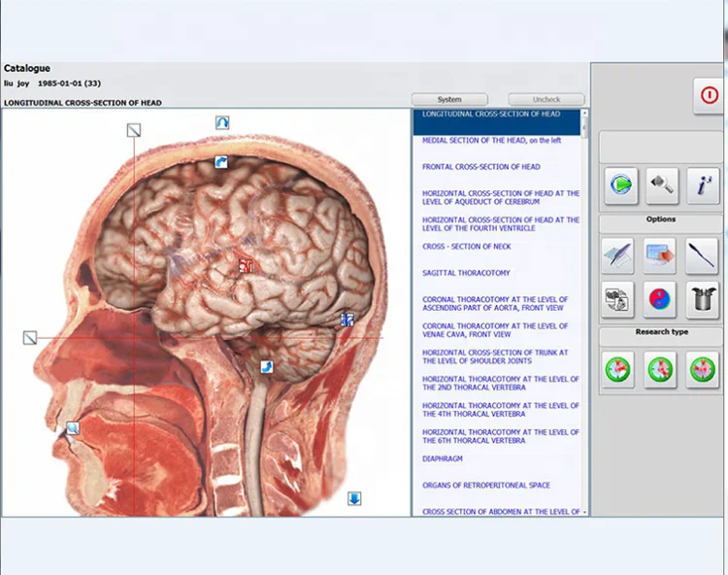
Task: Select the last Research type clock icon
Action: coord(702,370)
